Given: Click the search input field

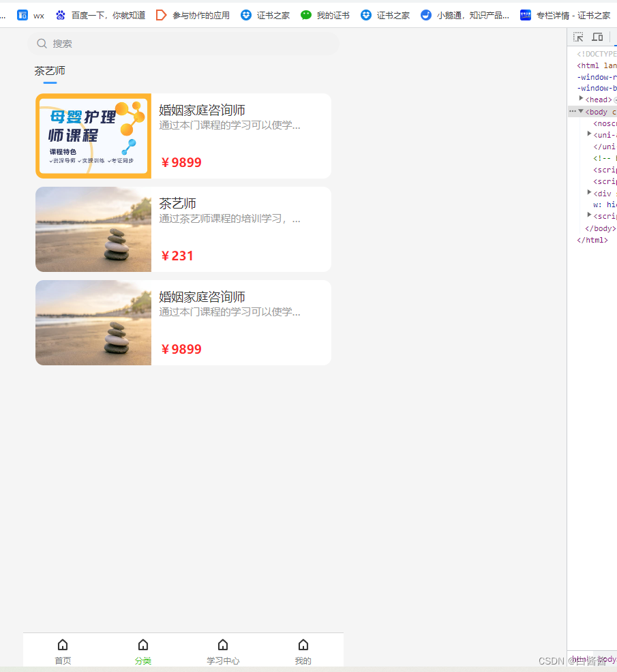Looking at the screenshot, I should [x=184, y=43].
